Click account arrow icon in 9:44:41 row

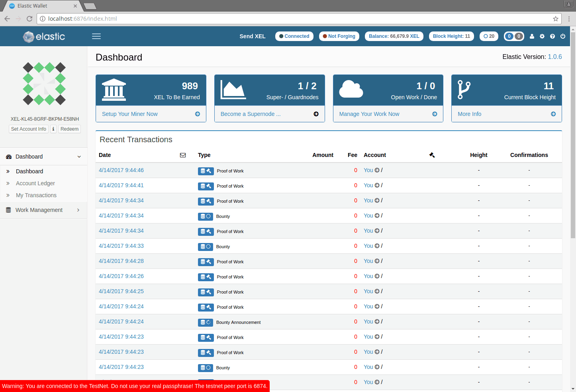(x=377, y=185)
